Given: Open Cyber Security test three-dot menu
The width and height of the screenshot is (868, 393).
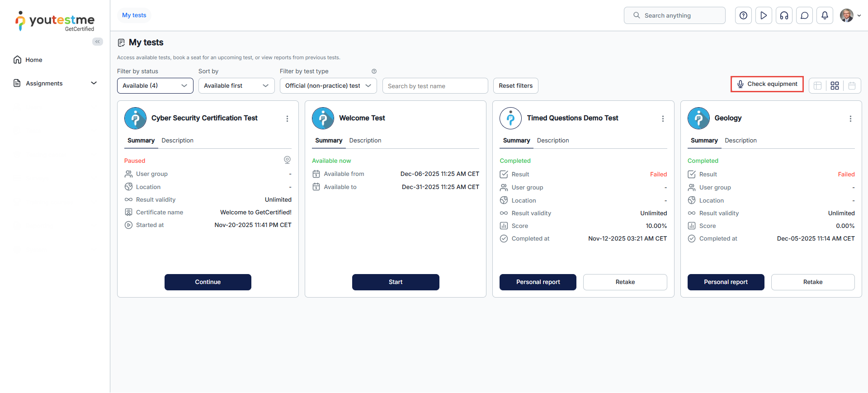Looking at the screenshot, I should point(287,118).
